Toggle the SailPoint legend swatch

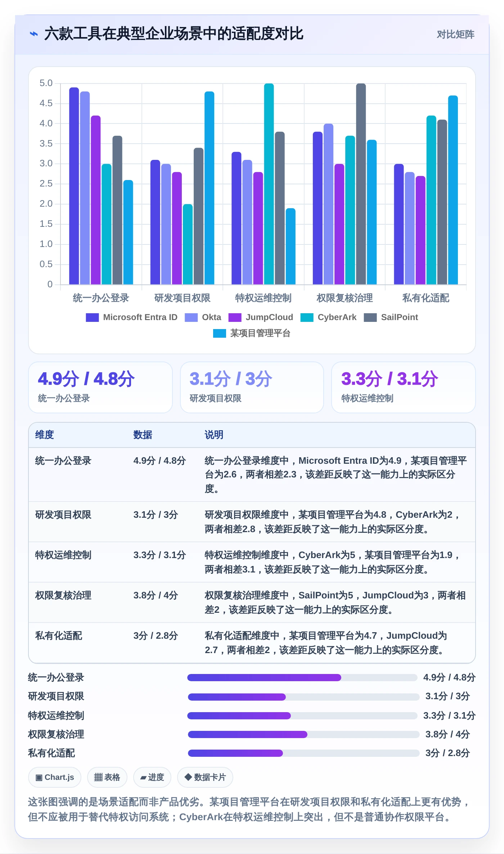pyautogui.click(x=370, y=317)
